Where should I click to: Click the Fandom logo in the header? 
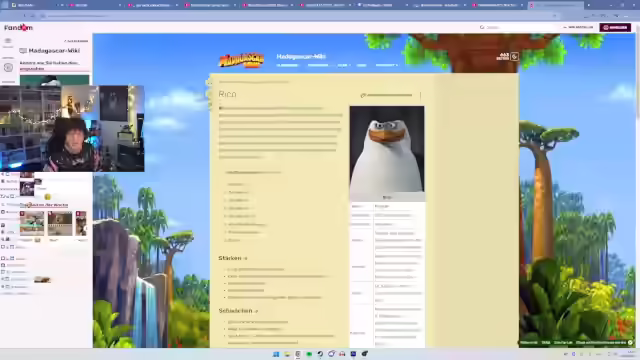point(18,27)
